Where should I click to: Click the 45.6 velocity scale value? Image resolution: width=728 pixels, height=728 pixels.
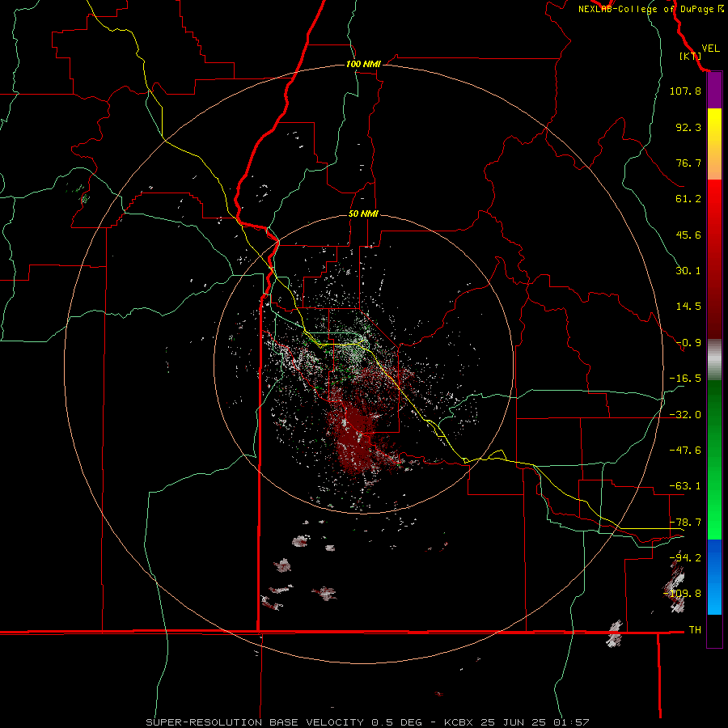tap(688, 235)
